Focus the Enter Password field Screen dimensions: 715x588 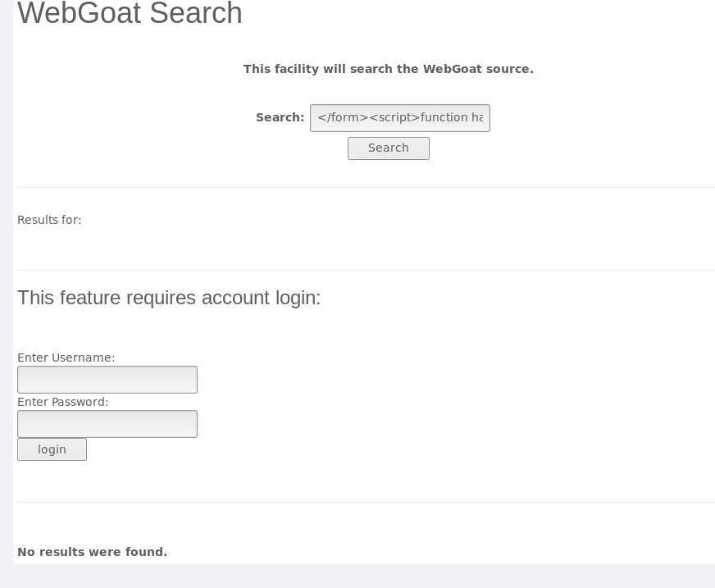(107, 424)
